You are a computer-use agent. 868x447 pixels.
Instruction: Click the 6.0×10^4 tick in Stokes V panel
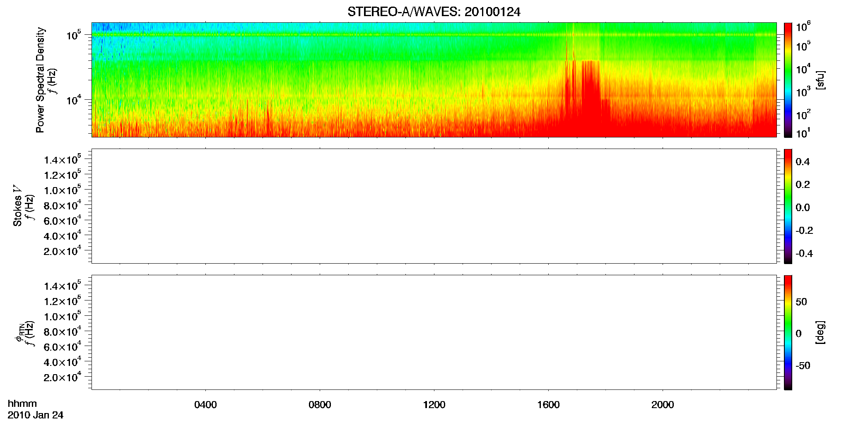tap(63, 220)
